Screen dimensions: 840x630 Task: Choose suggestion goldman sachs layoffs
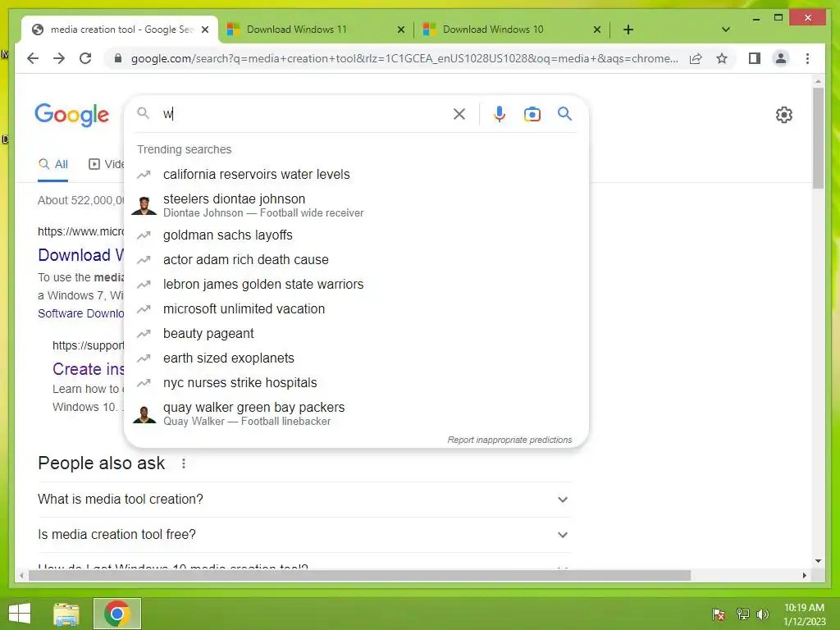[x=356, y=235]
